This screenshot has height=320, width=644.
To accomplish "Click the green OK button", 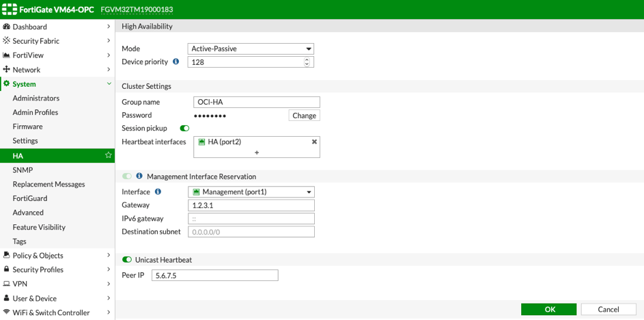I will 548,310.
